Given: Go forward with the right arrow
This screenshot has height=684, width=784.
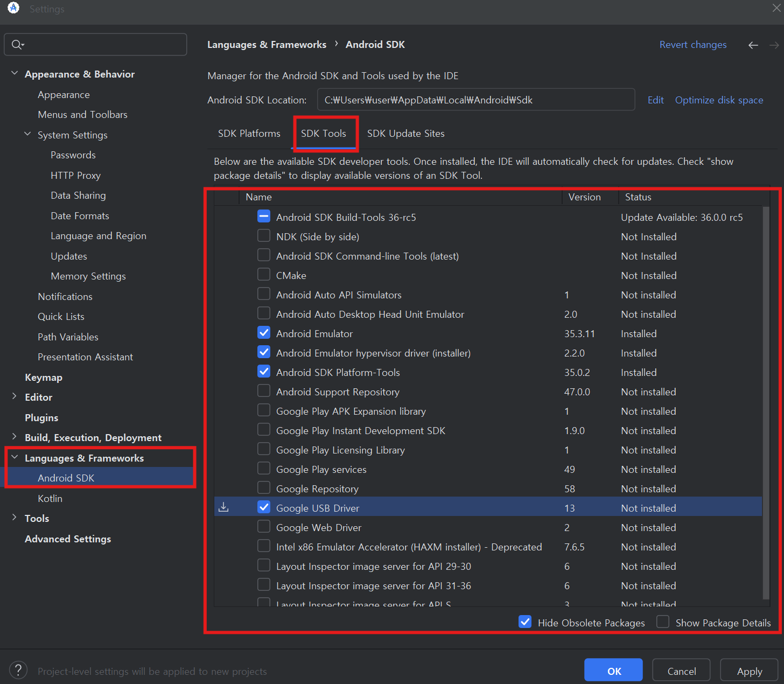Looking at the screenshot, I should [774, 45].
